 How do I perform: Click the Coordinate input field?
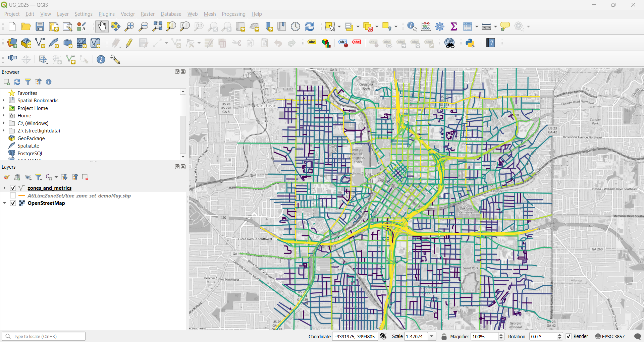click(x=355, y=336)
